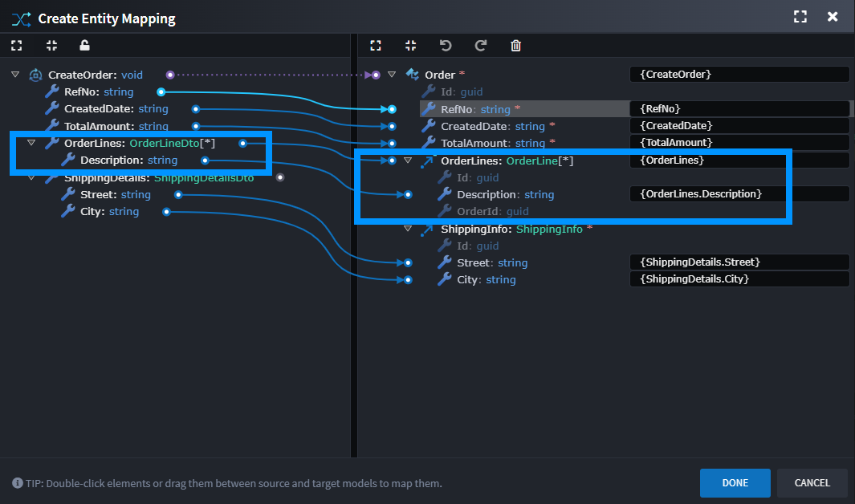This screenshot has height=504, width=855.
Task: Click the DONE button
Action: 735,483
